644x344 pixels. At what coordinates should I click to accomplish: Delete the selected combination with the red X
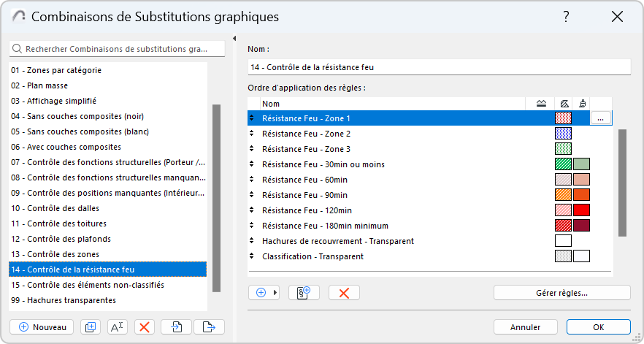point(145,327)
